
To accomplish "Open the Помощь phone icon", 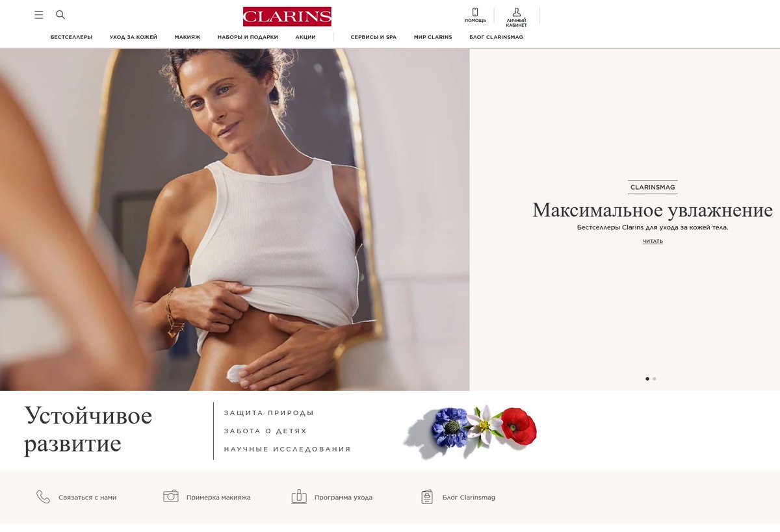I will 475,12.
